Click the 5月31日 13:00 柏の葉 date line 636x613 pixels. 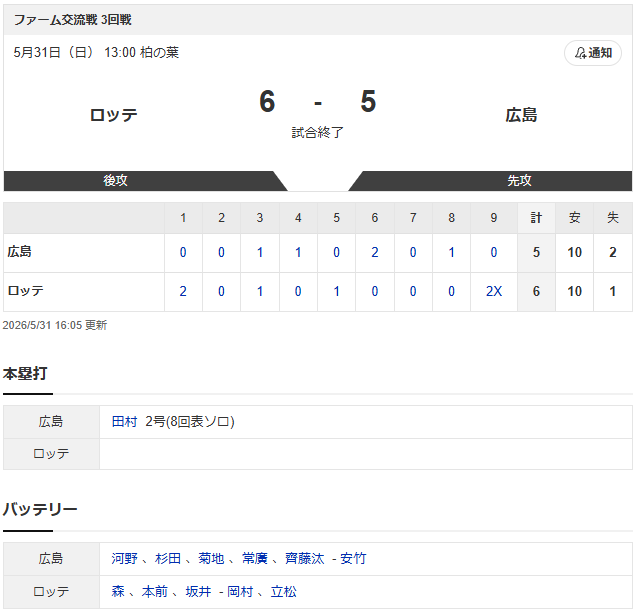coord(96,52)
